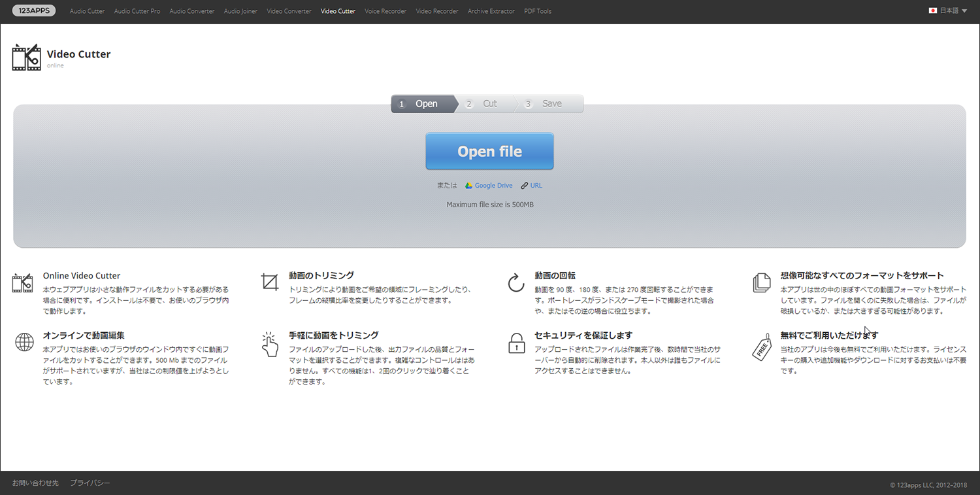This screenshot has width=980, height=495.
Task: Click the オンラインで動画編集 heading
Action: point(84,335)
